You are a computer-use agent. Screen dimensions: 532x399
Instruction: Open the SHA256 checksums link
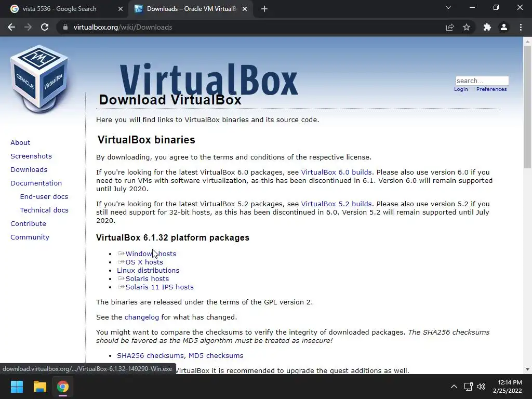(x=151, y=355)
